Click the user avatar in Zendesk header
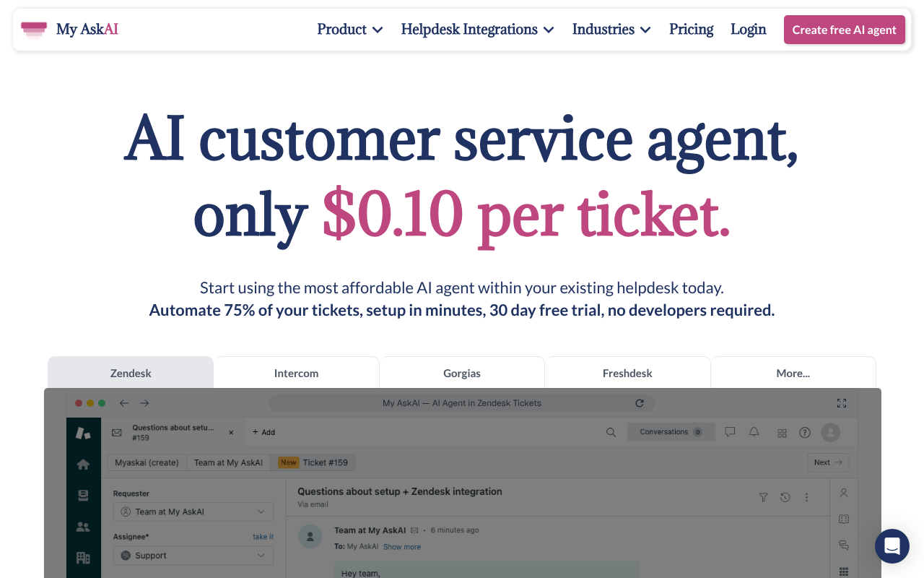 pos(831,432)
